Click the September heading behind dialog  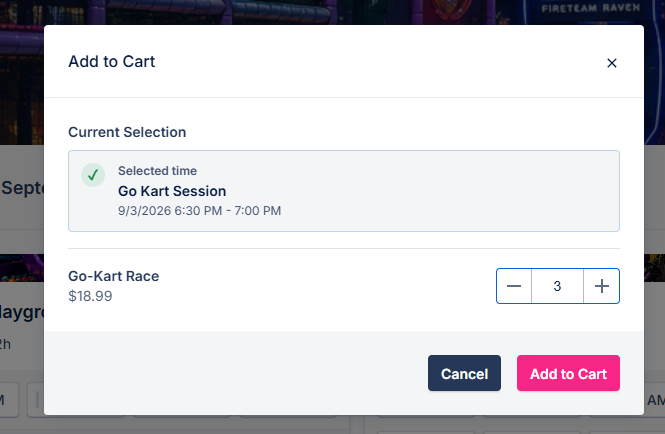(x=22, y=188)
